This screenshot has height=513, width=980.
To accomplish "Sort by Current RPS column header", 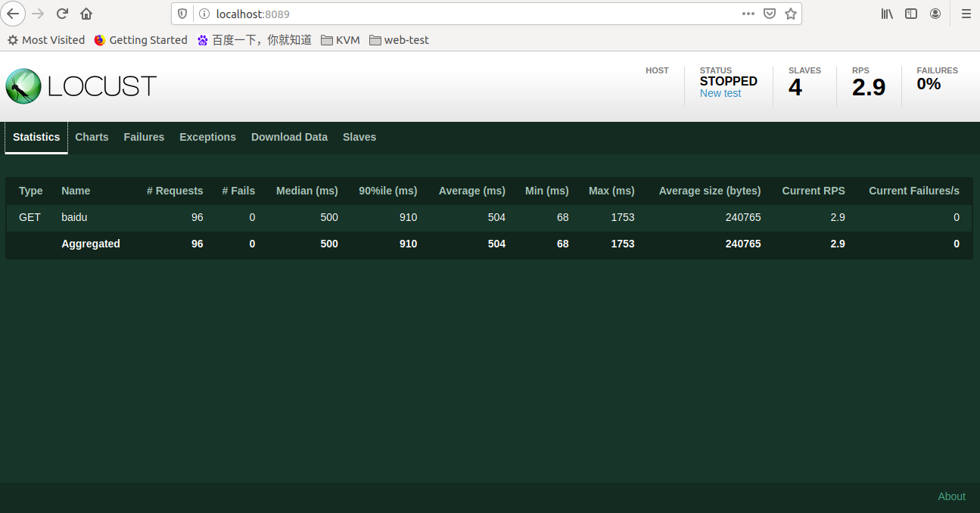I will [x=814, y=191].
